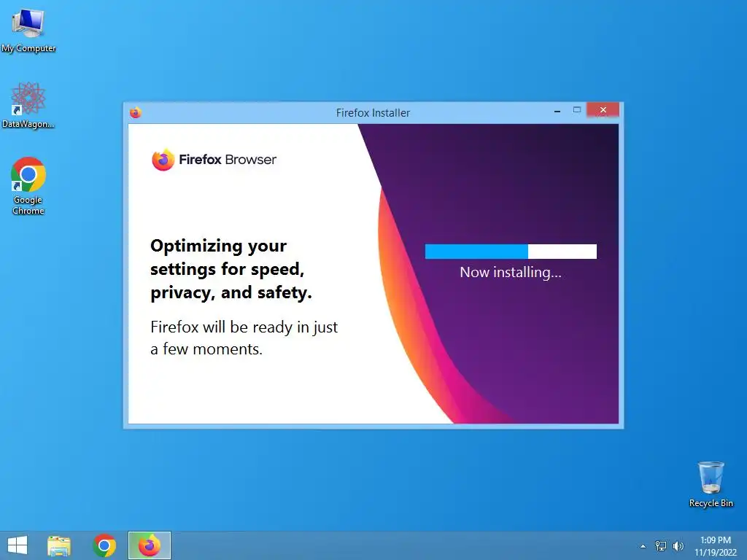Click the Firefox Browser logo in installer
The image size is (747, 560).
pos(214,160)
